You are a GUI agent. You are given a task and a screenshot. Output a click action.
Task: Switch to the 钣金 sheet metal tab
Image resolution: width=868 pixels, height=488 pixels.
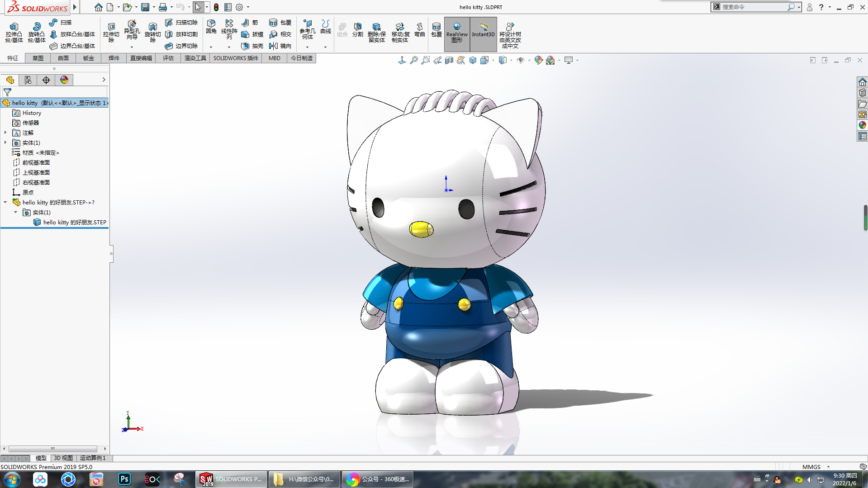[89, 58]
